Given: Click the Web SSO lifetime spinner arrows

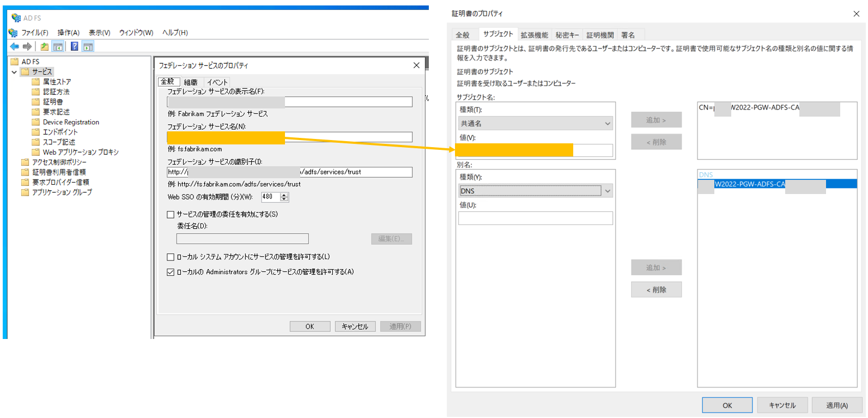Looking at the screenshot, I should click(x=284, y=197).
